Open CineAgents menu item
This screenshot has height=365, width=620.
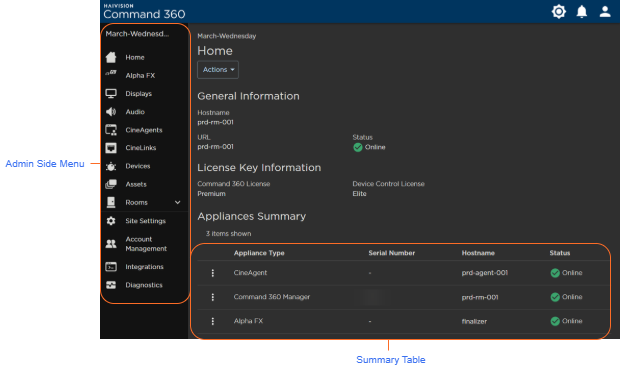pyautogui.click(x=144, y=130)
